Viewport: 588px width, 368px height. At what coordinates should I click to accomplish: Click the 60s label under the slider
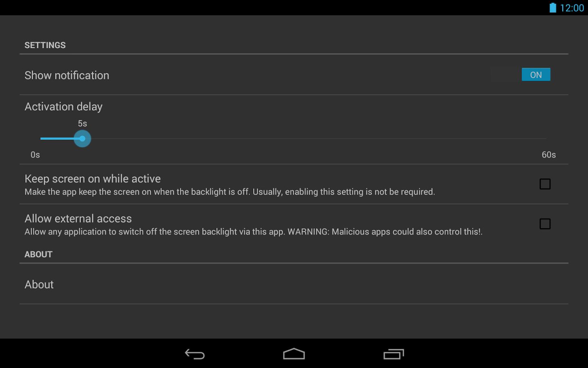pyautogui.click(x=549, y=155)
